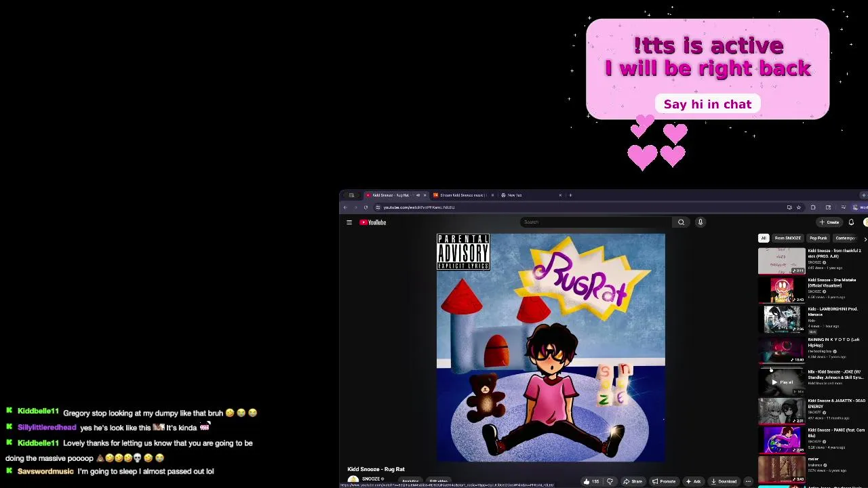This screenshot has height=488, width=868.
Task: Select the From SNOOZE filter chip
Action: coord(788,238)
